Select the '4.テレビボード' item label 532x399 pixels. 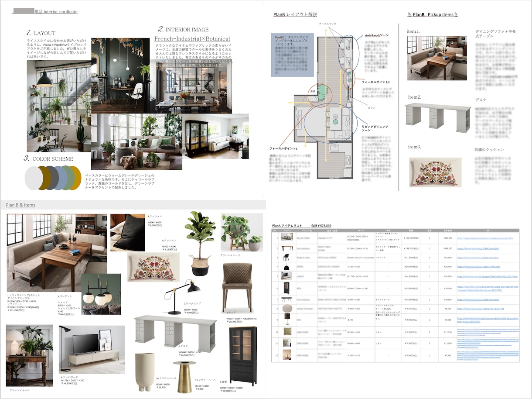69,377
